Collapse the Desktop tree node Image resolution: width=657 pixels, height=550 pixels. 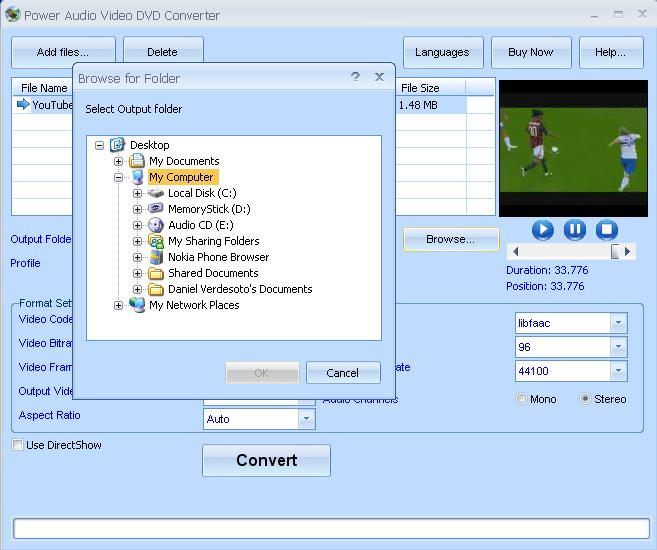tap(99, 145)
